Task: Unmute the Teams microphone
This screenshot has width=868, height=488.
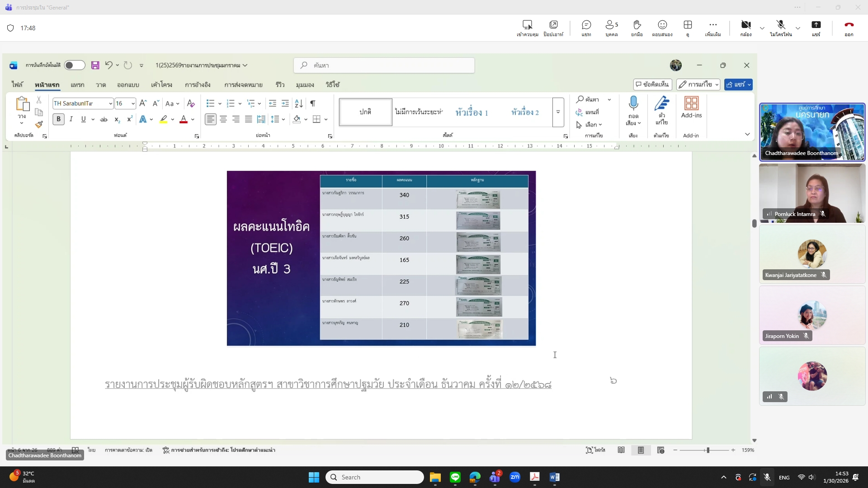Action: [781, 25]
